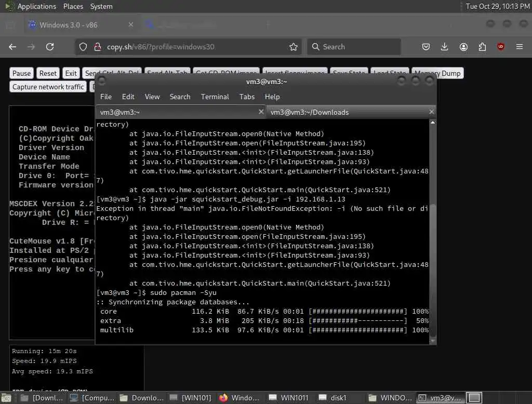Screen dimensions: 532x404
Task: Open the terminal Edit menu
Action: tap(128, 97)
